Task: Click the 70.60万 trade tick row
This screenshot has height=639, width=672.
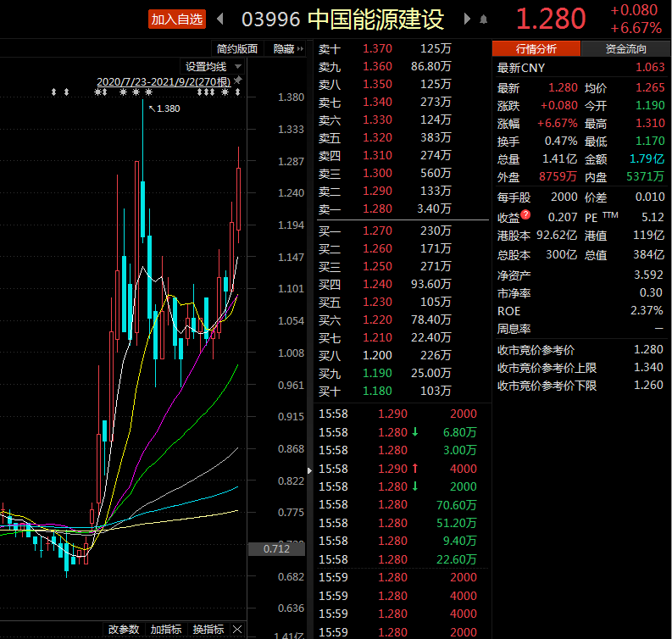Action: coord(402,505)
